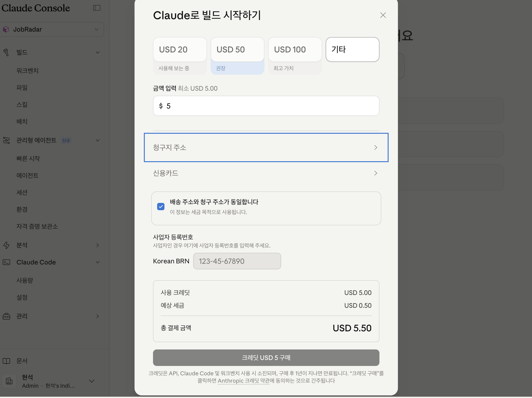Click the JobRadar workspace cube icon
Screen dimensions: 532x398
(x=6, y=29)
